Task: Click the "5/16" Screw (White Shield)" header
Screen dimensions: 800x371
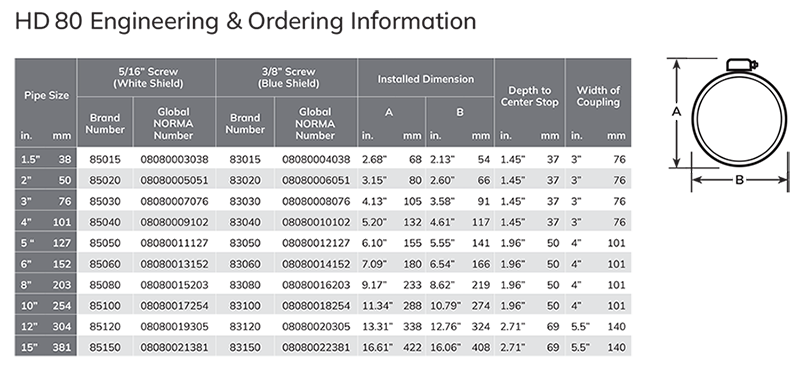Action: 148,78
